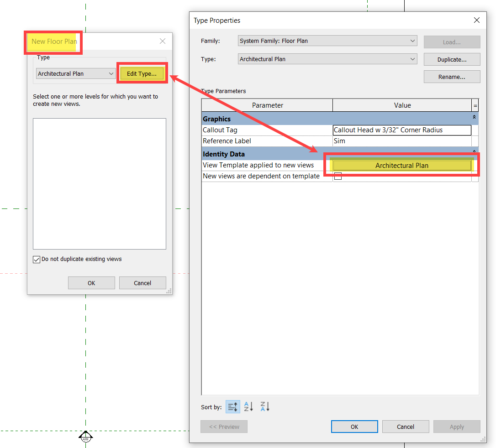
Task: Click the Edit Type button
Action: pyautogui.click(x=142, y=73)
